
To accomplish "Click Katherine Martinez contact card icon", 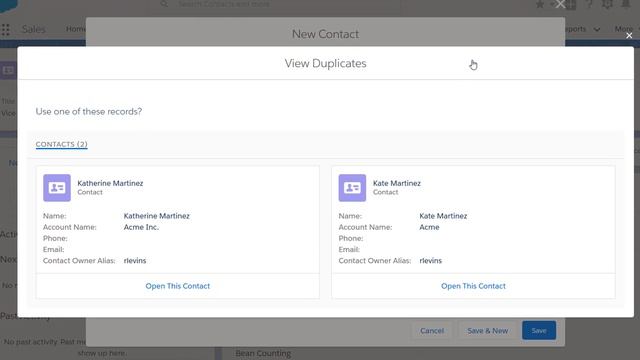I will (x=57, y=188).
